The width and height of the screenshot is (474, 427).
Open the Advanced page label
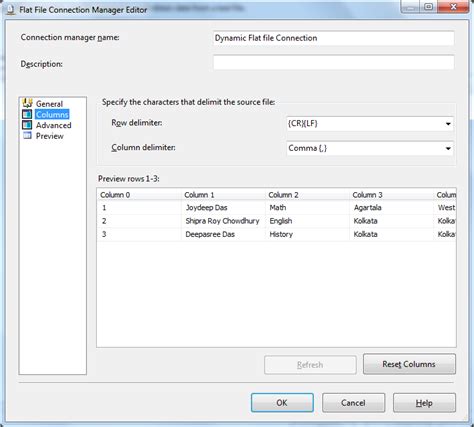(x=54, y=125)
